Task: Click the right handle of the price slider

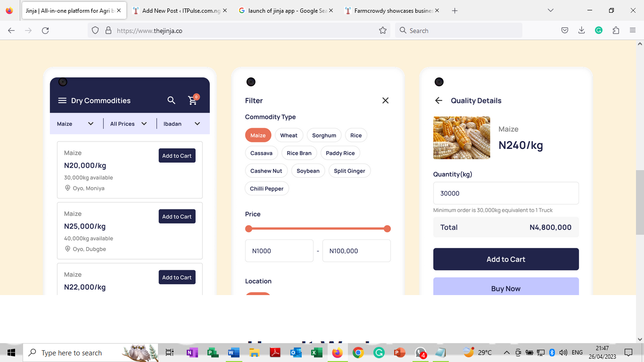Action: pyautogui.click(x=387, y=229)
